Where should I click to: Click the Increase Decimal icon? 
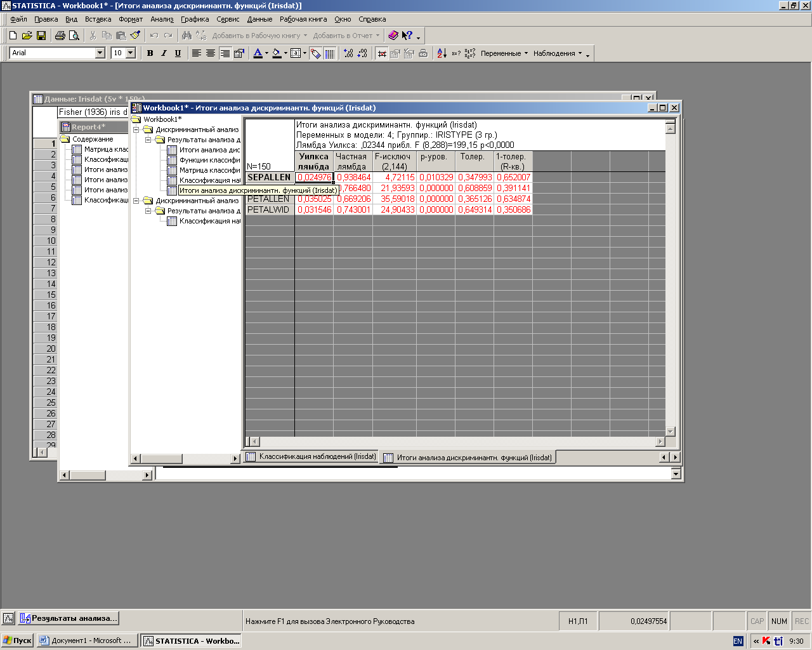point(348,53)
